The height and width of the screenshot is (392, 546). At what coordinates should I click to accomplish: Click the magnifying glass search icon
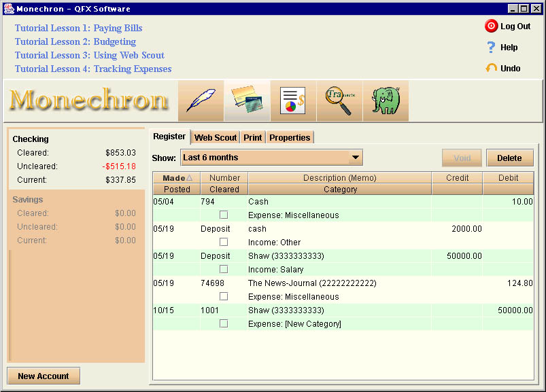(339, 101)
